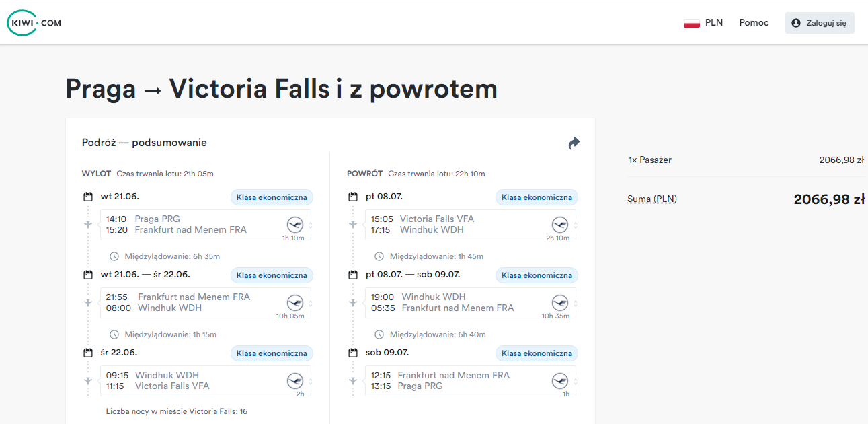Click calendar icon beside pt 08.07.
Screen dimensions: 868x424
353,197
